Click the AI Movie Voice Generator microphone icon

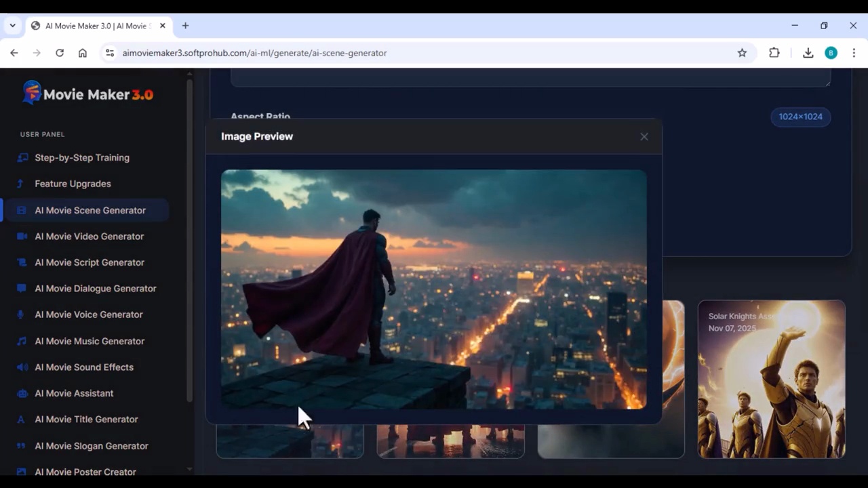(22, 314)
